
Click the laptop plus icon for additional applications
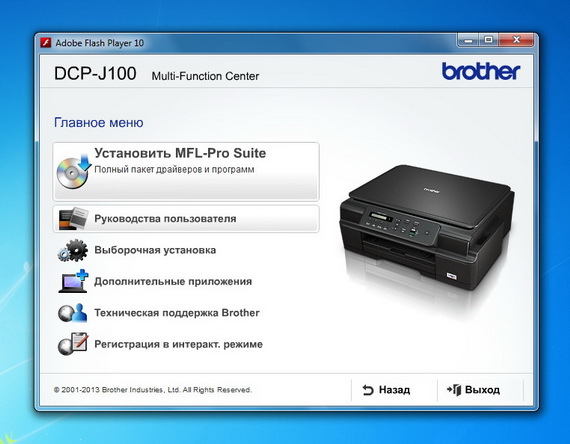(x=73, y=281)
